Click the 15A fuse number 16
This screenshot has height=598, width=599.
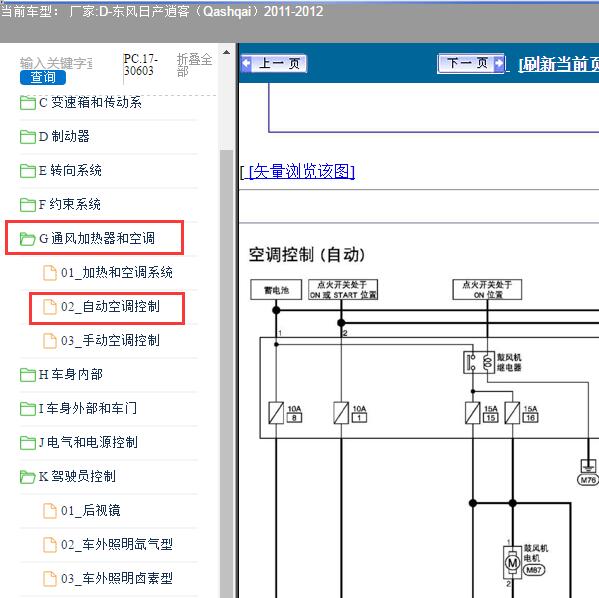click(x=512, y=413)
